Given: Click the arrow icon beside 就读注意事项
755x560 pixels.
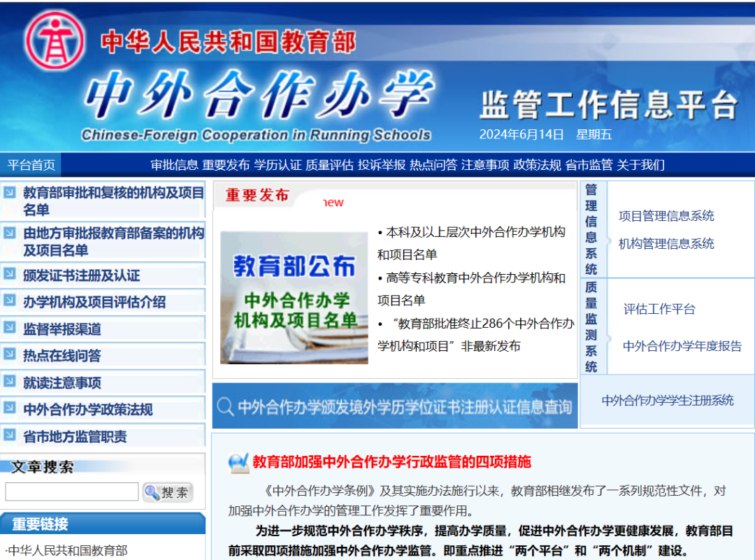Looking at the screenshot, I should [x=10, y=381].
